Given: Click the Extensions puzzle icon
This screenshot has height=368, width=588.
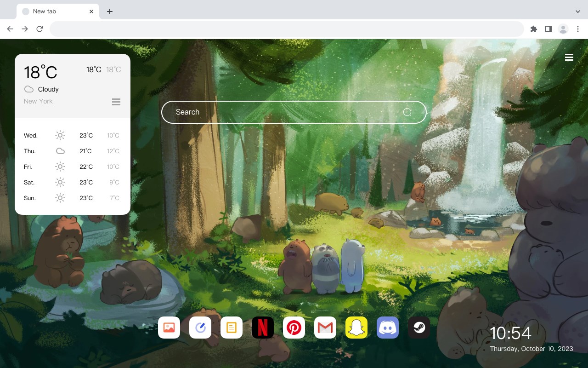Looking at the screenshot, I should 533,29.
